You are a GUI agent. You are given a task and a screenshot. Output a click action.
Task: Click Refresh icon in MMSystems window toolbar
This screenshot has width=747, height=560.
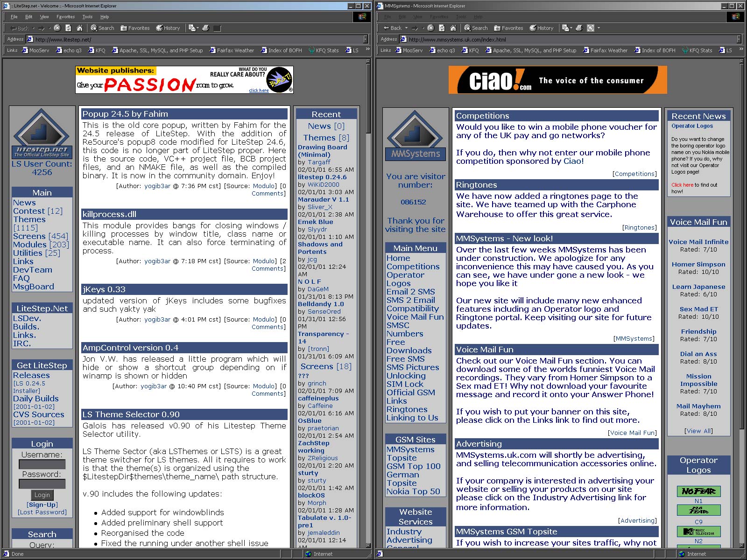(442, 28)
